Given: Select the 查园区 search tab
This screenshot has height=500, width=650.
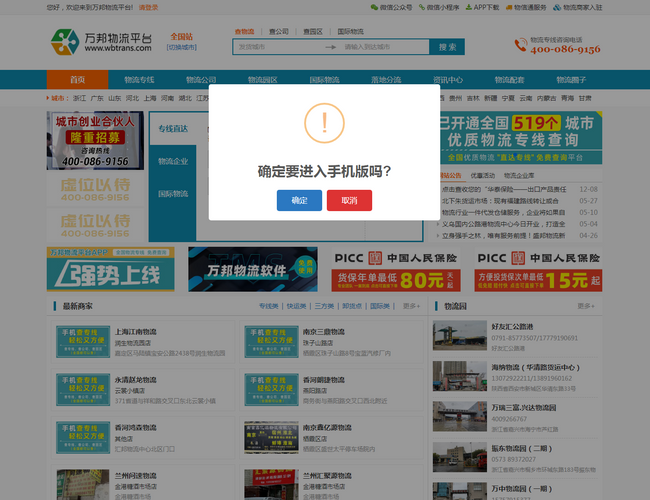Looking at the screenshot, I should 313,32.
